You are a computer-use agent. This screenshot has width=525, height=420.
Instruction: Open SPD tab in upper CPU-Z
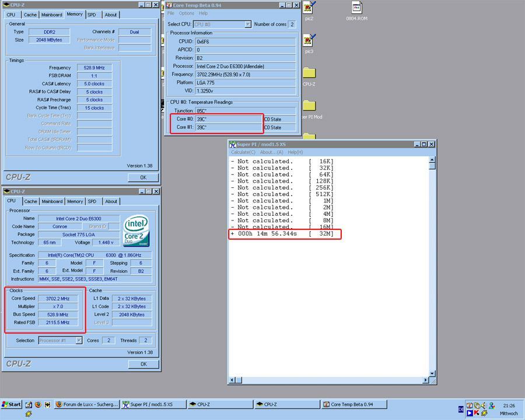click(x=92, y=15)
